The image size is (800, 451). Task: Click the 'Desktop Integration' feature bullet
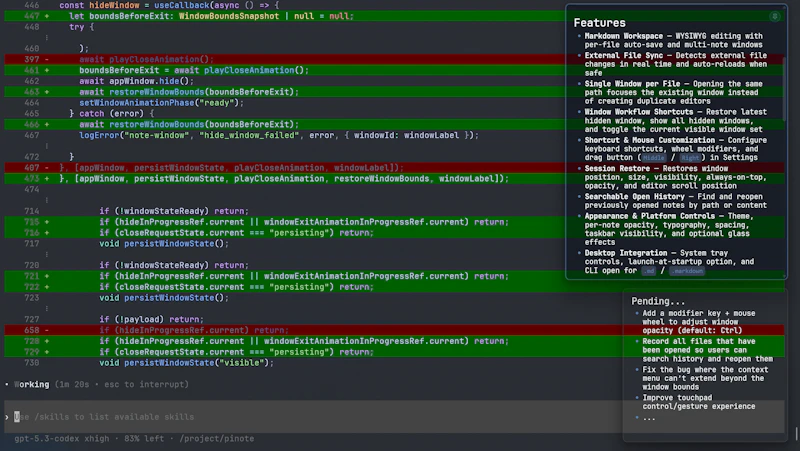[x=669, y=262]
